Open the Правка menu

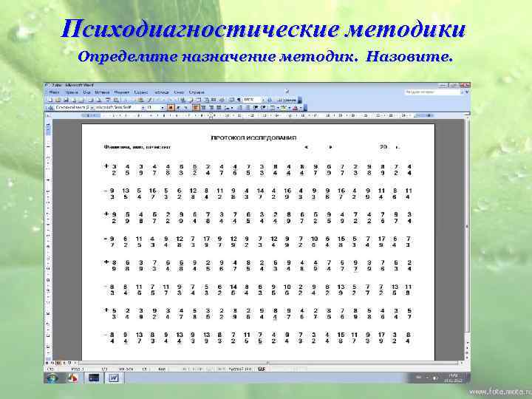(72, 92)
